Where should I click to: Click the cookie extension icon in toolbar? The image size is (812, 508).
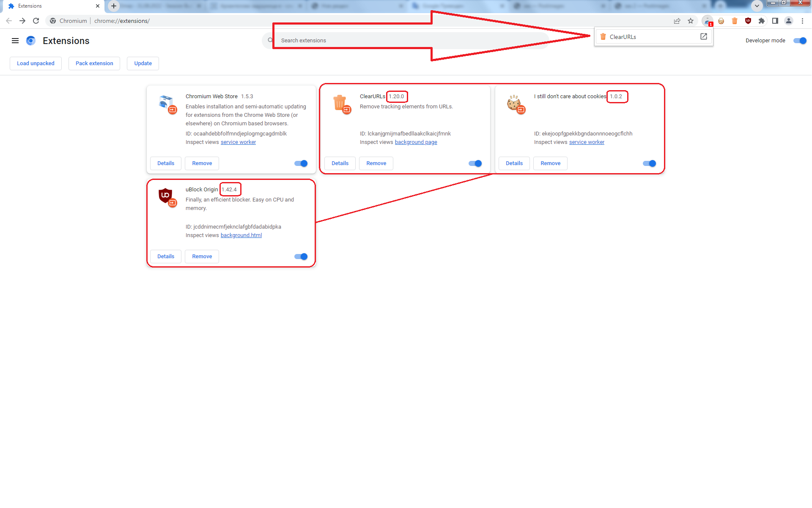coord(721,21)
